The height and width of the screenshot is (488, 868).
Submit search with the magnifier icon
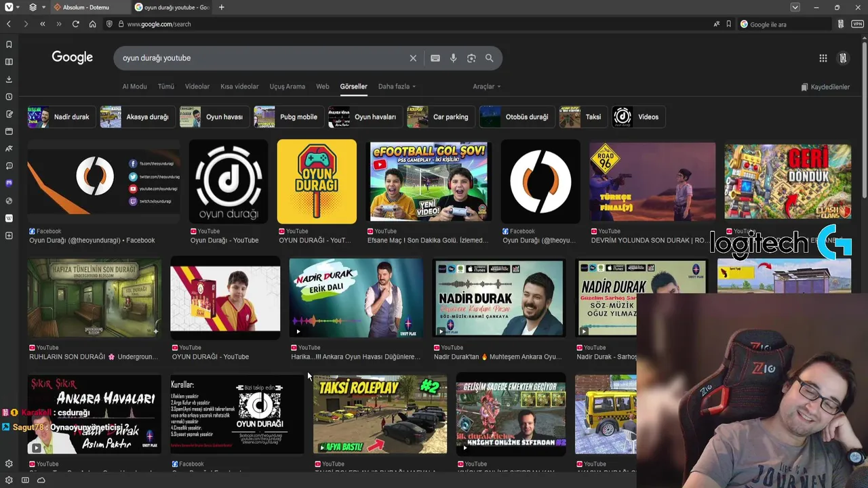tap(489, 58)
